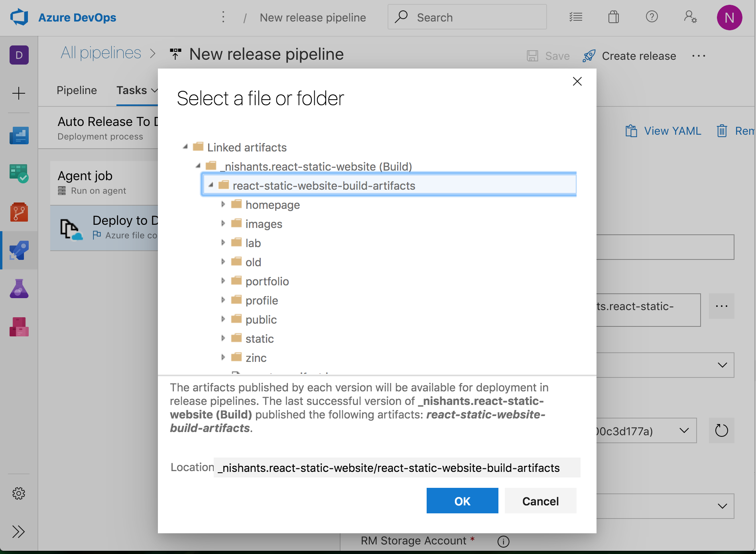Open the Test Plans flask icon

coord(19,289)
